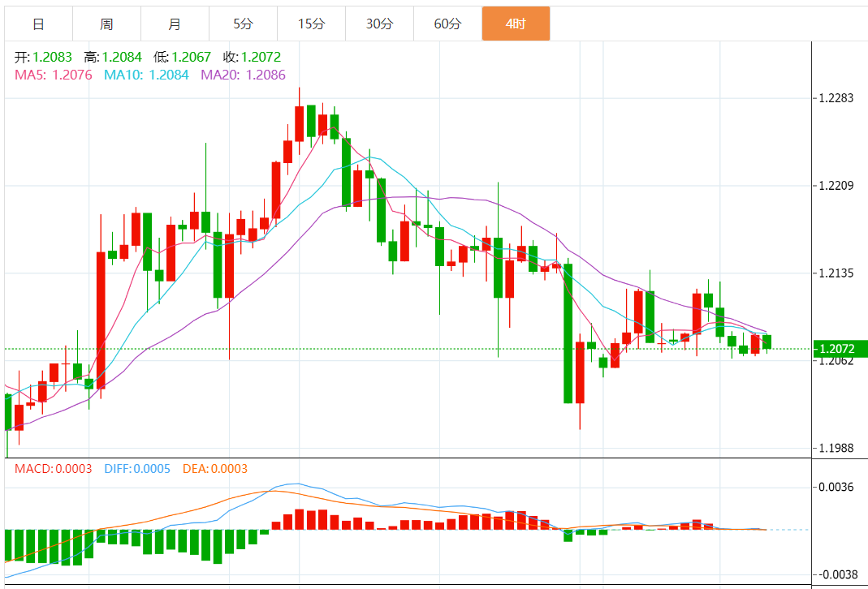Switch to the daily 日 timeframe tab
Viewport: 868px width, 589px height.
click(38, 24)
